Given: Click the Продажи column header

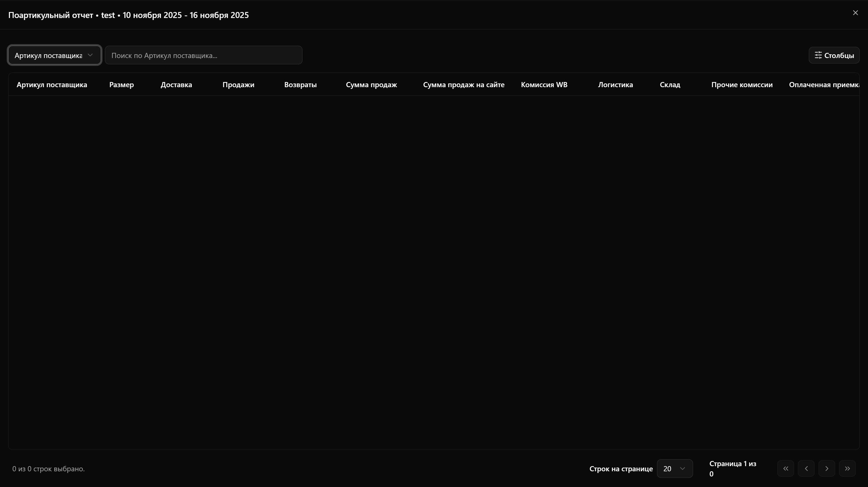Looking at the screenshot, I should pos(238,85).
